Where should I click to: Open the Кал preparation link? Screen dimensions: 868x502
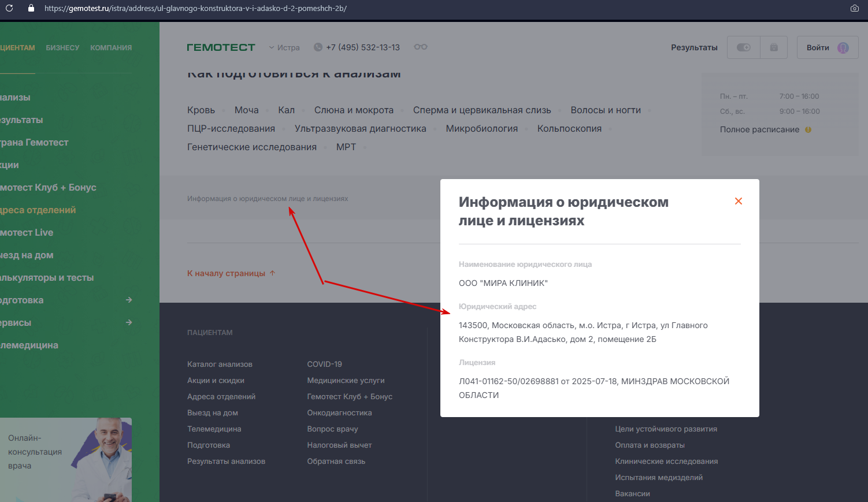pos(286,110)
